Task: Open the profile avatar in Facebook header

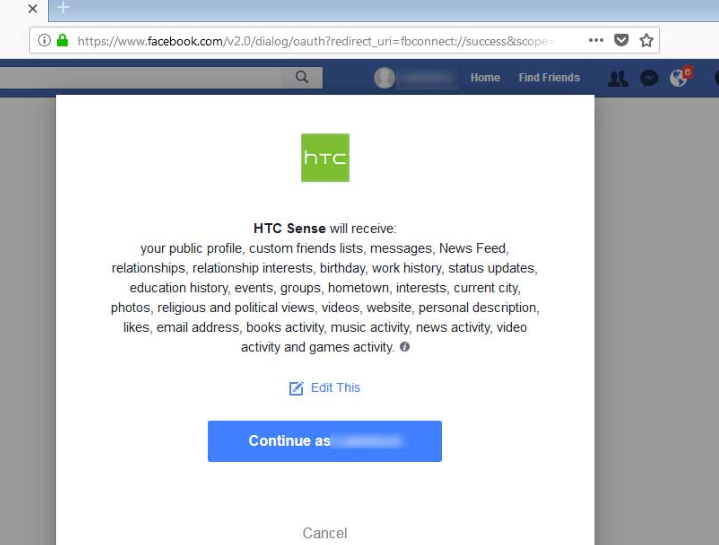Action: click(x=384, y=77)
